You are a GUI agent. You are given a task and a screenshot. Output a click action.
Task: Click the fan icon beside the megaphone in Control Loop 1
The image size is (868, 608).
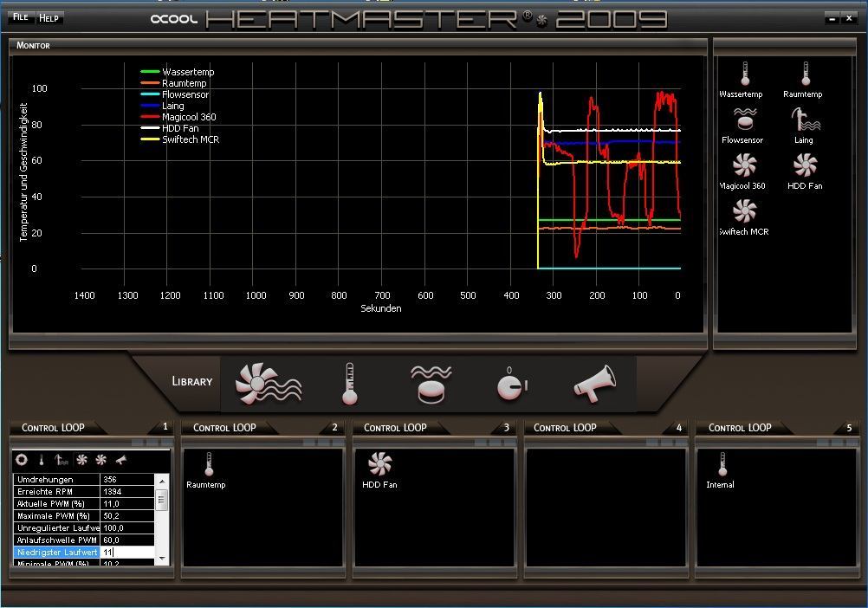tap(100, 460)
